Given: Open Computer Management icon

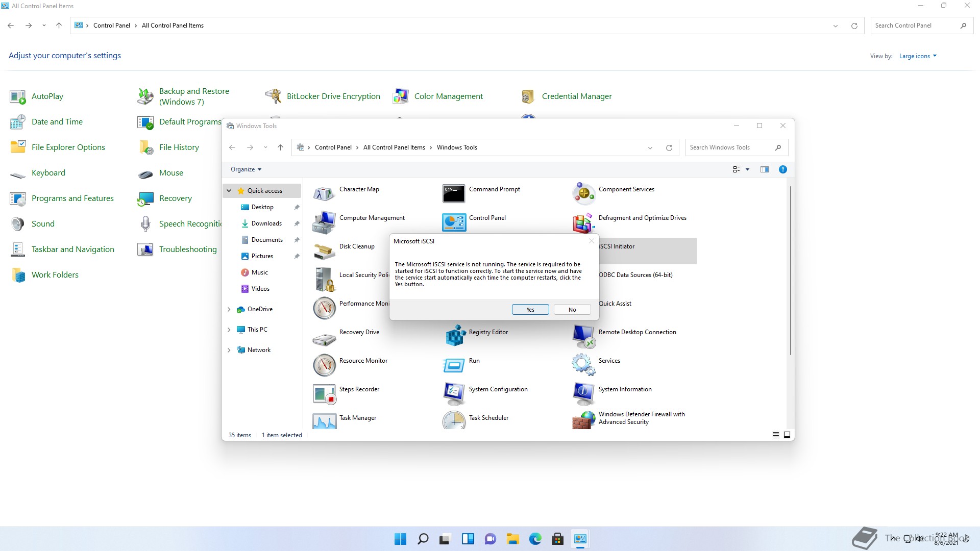Looking at the screenshot, I should (x=324, y=222).
